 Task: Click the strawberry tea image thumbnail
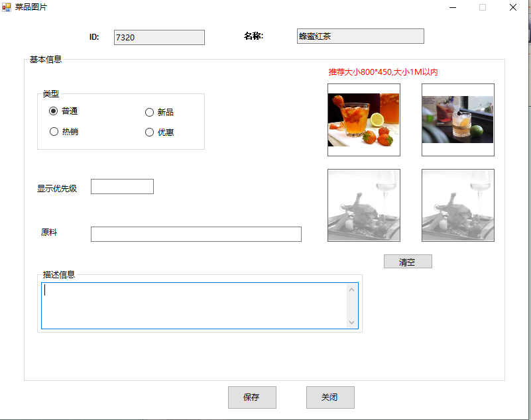pos(364,120)
